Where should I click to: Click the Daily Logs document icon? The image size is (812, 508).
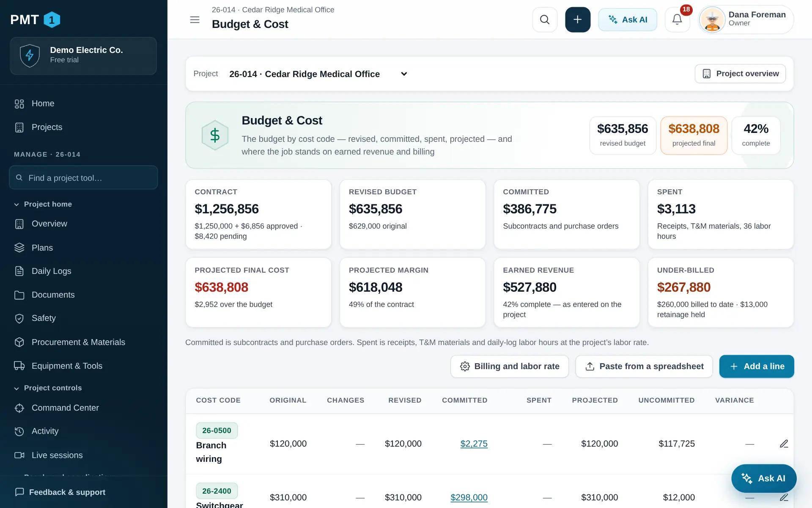tap(19, 271)
